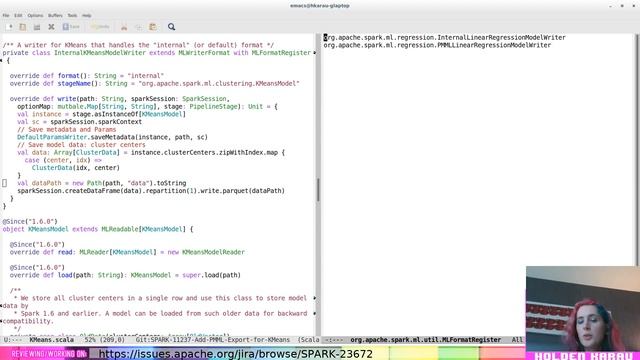
Task: Click 'val dataPath = new Path' line
Action: pyautogui.click(x=102, y=183)
